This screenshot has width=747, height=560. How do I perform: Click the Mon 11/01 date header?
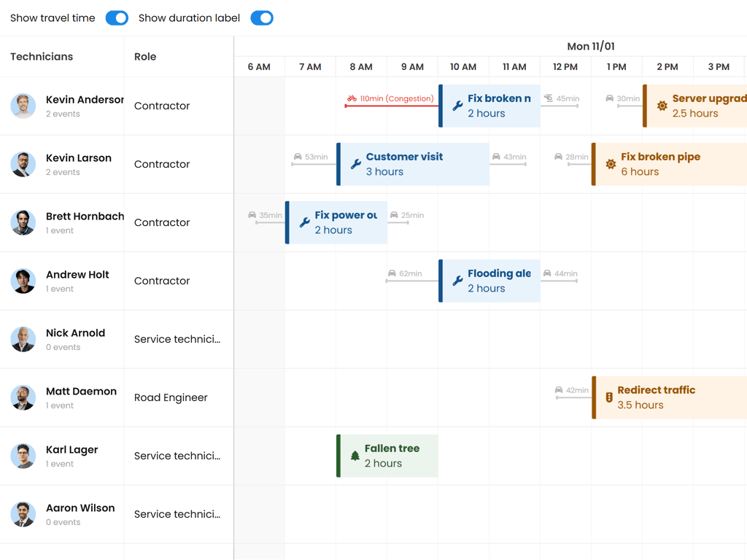coord(591,47)
